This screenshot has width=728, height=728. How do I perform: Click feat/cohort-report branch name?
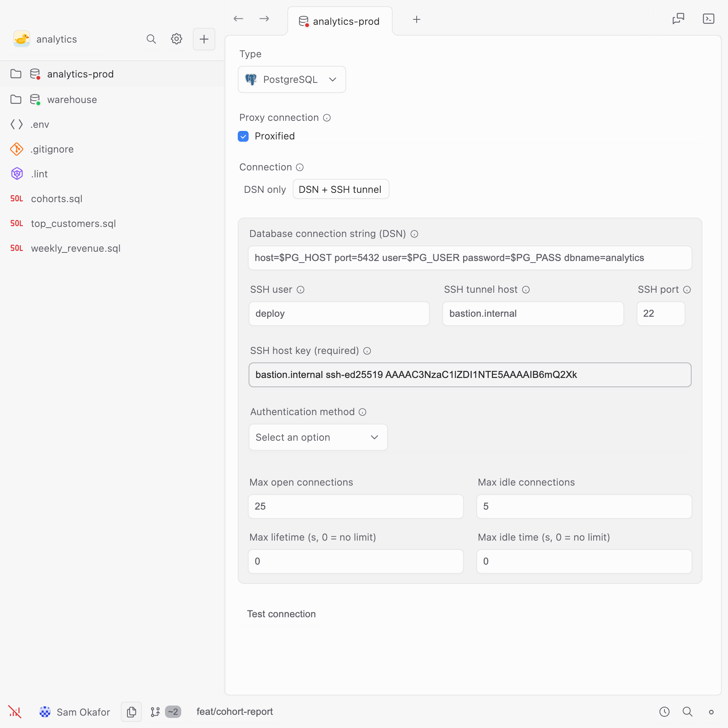235,712
